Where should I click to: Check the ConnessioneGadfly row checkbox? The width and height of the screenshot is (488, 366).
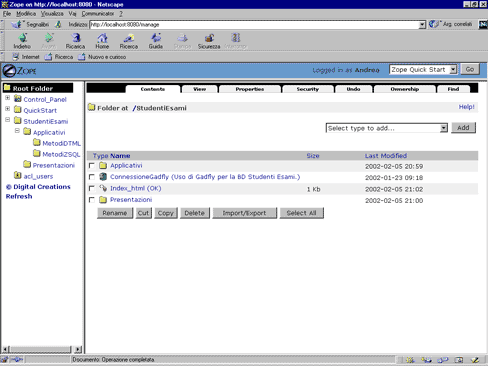click(x=92, y=177)
